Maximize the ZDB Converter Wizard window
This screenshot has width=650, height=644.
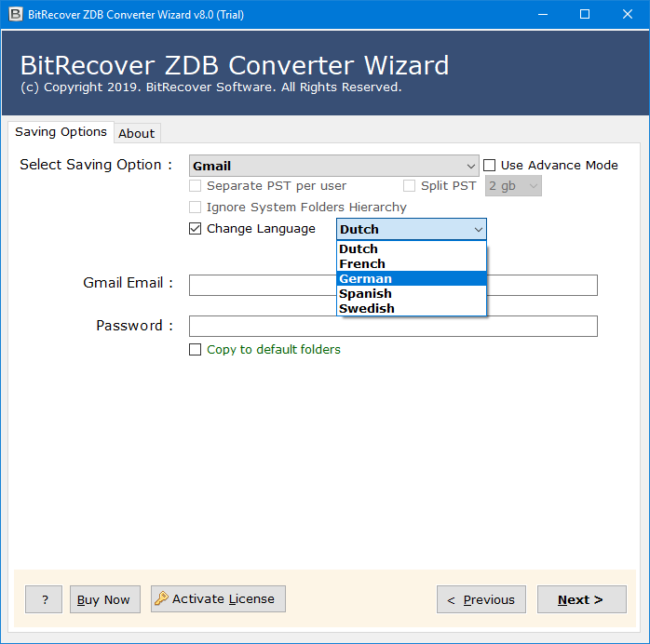coord(585,15)
